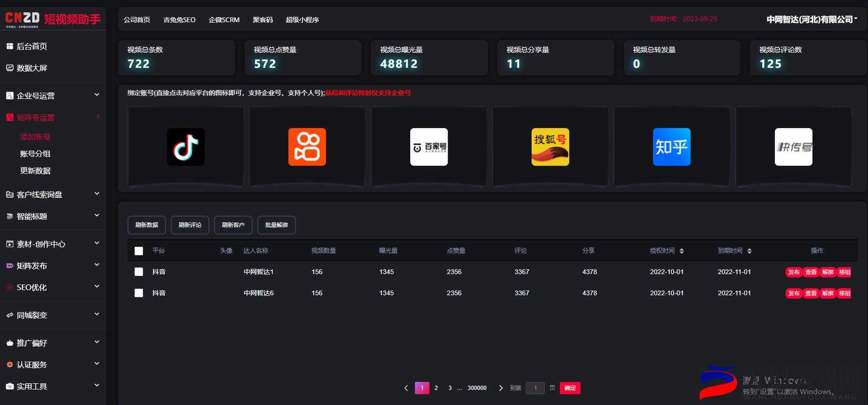Go to page 2 in pagination

click(x=436, y=388)
